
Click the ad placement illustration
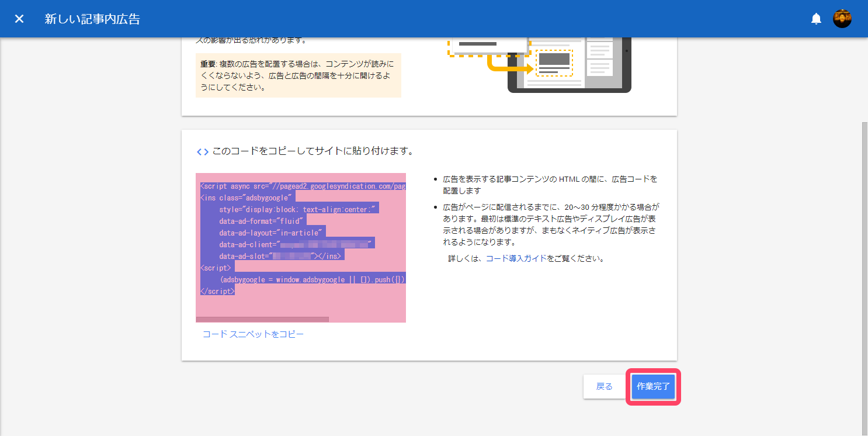pos(539,65)
